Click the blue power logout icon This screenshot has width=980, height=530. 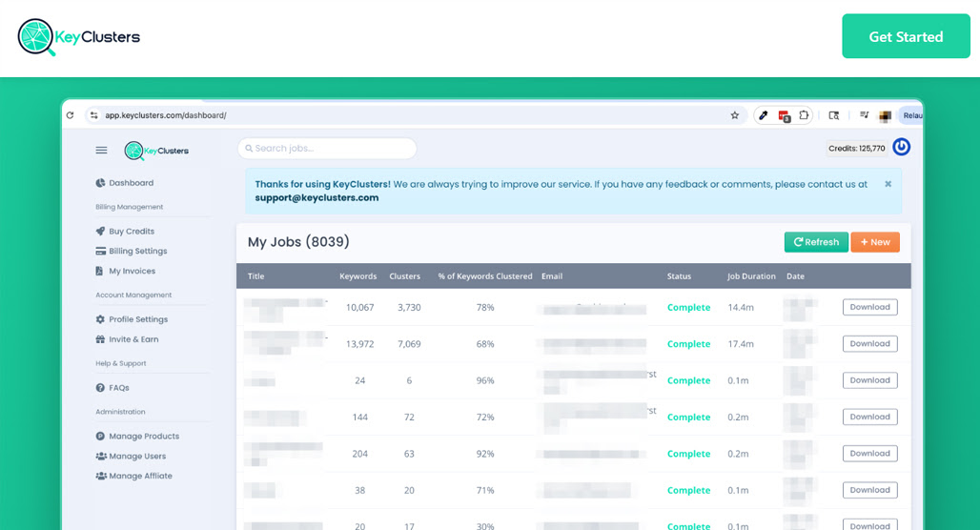(901, 147)
